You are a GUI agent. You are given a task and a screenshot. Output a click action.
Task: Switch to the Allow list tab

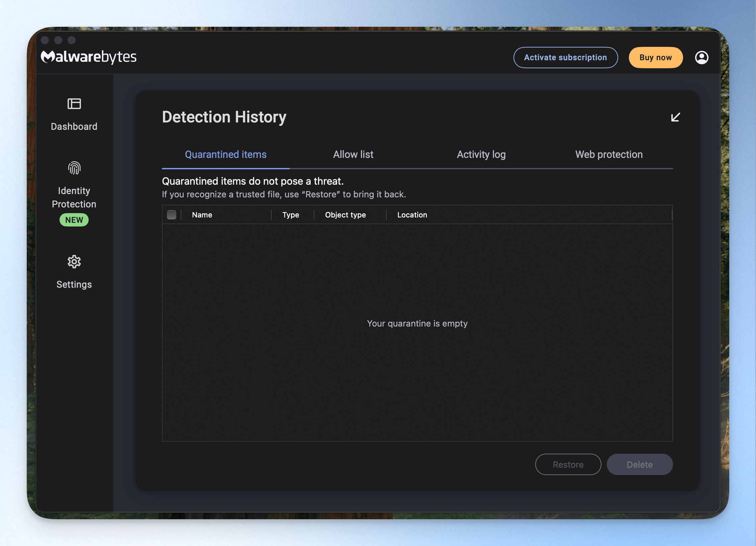(x=353, y=155)
